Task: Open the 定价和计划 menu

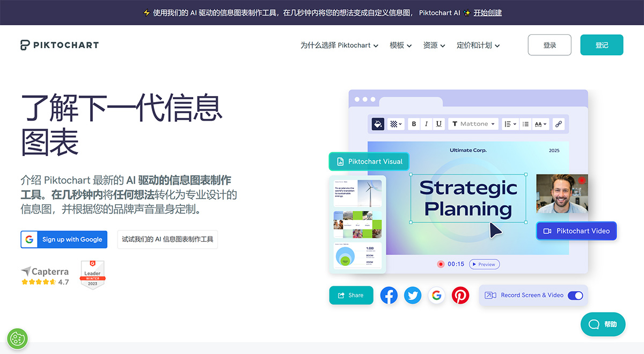Action: pyautogui.click(x=478, y=45)
